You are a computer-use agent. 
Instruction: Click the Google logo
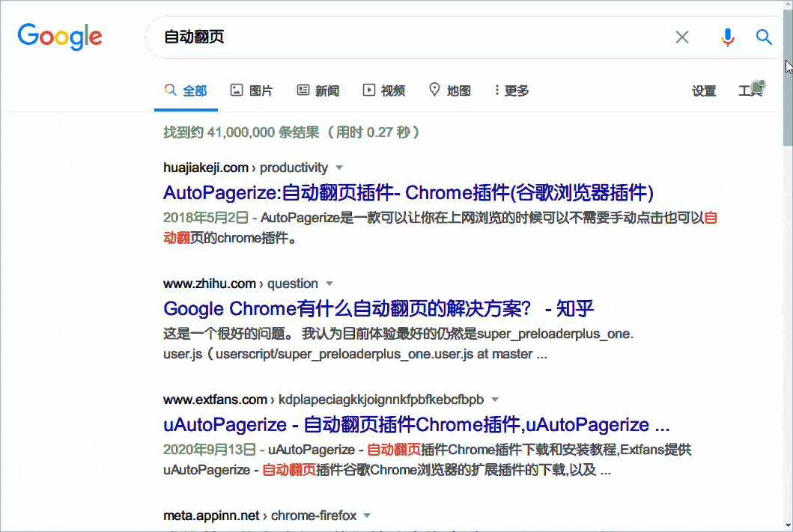click(60, 37)
